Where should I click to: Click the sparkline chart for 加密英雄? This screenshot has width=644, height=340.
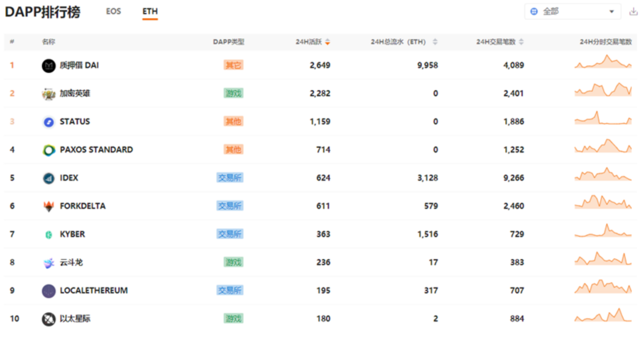(603, 89)
